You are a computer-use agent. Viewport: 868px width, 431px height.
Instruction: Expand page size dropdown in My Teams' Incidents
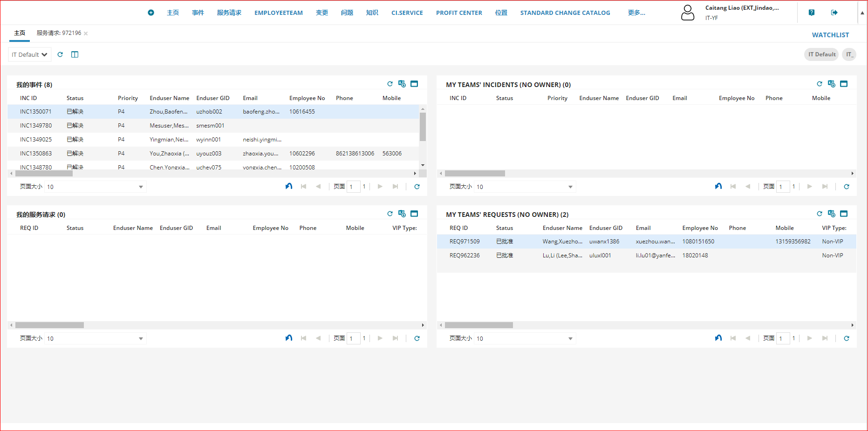click(x=570, y=187)
